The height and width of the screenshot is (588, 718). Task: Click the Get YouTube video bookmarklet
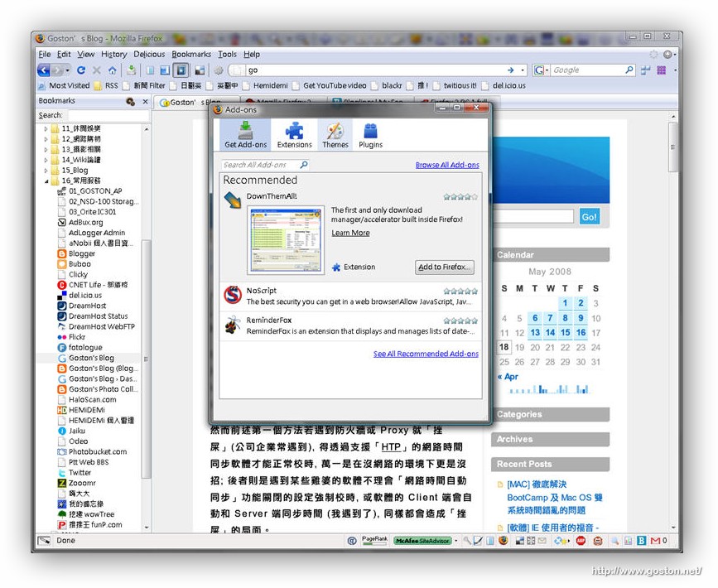pos(330,85)
